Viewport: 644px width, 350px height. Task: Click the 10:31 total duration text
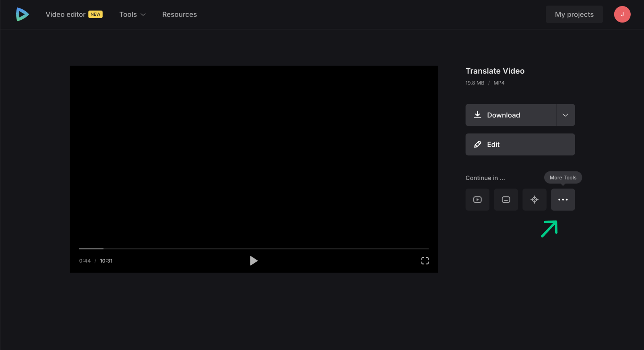click(x=106, y=261)
